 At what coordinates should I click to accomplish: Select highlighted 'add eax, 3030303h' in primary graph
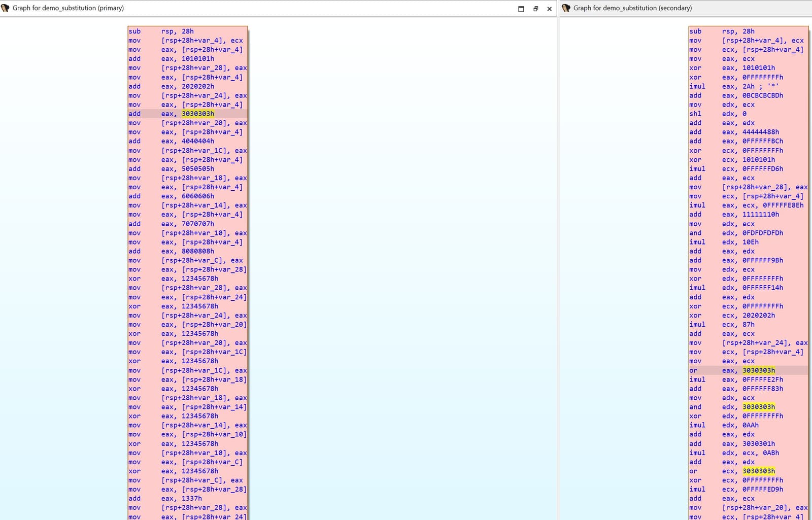pyautogui.click(x=188, y=114)
